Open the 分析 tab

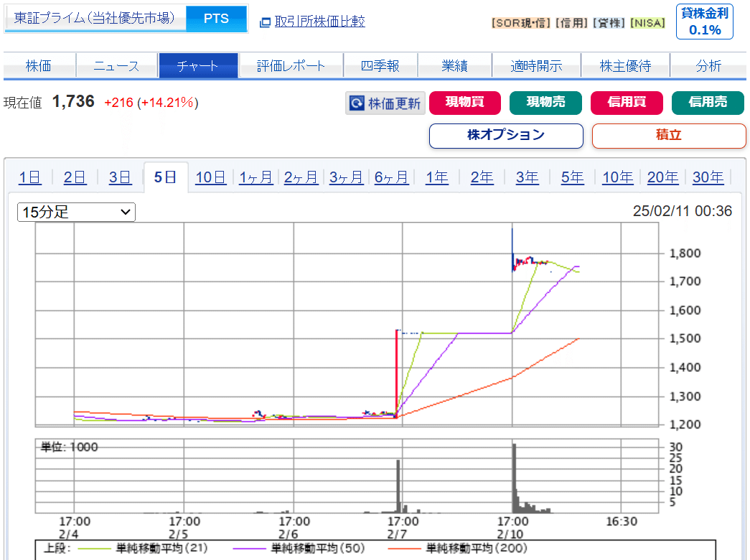pyautogui.click(x=708, y=65)
